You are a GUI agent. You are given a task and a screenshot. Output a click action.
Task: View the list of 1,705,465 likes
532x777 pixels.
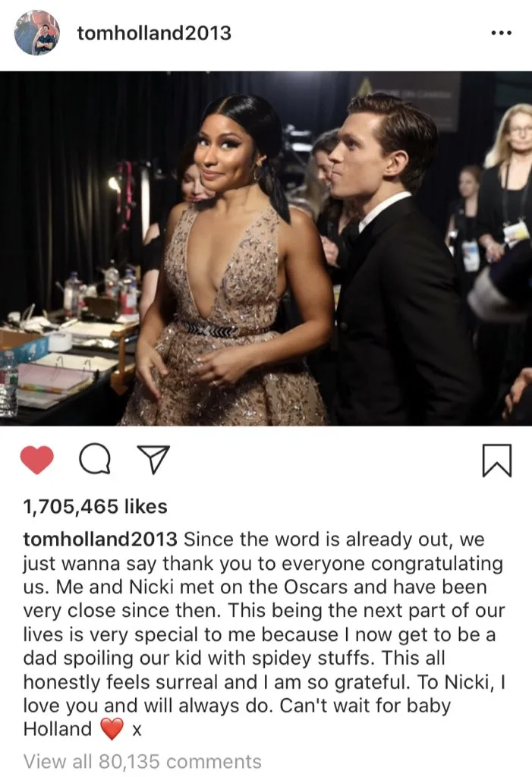pos(95,506)
